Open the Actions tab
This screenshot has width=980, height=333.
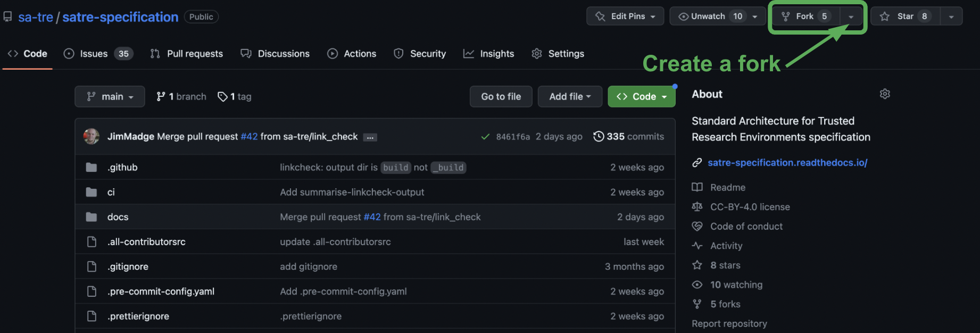coord(352,54)
